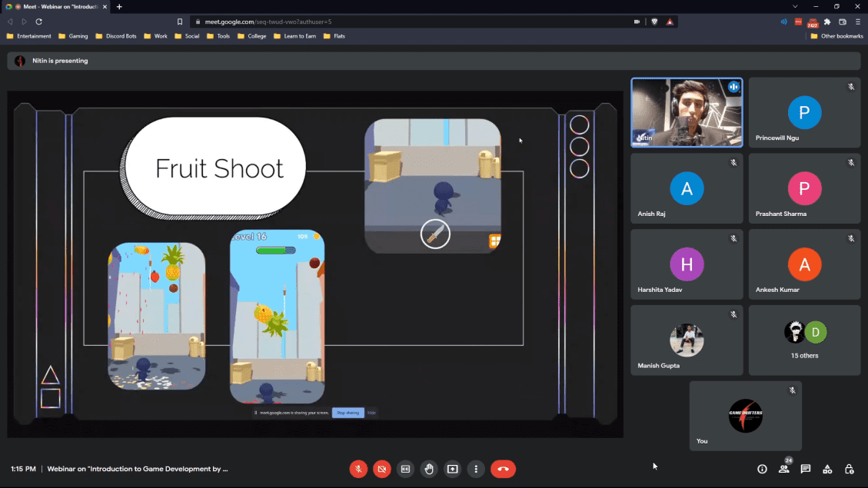868x488 pixels.
Task: Open Tools bookmarks folder
Action: 218,36
